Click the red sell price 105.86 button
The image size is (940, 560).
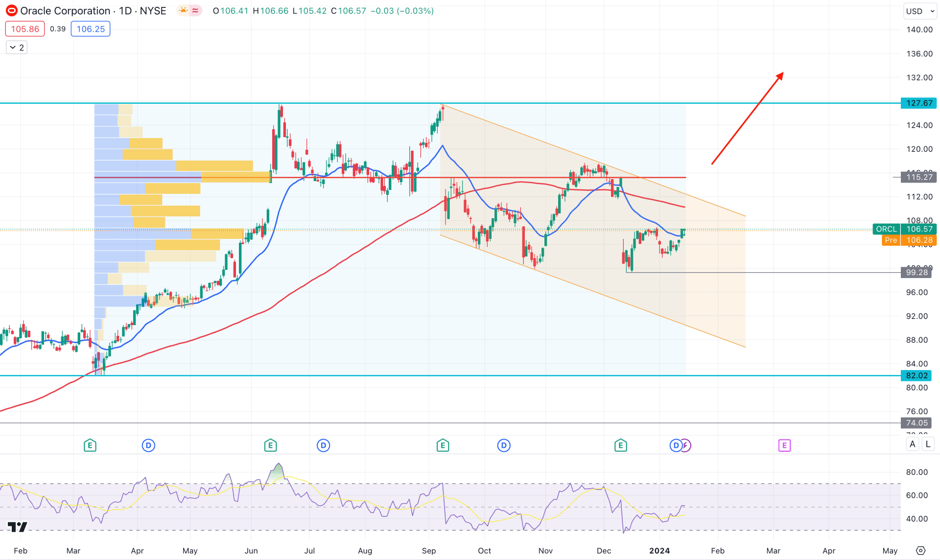(x=25, y=29)
